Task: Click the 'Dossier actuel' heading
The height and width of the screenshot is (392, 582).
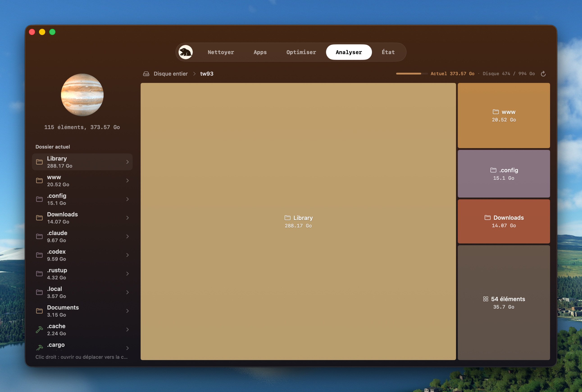Action: click(53, 147)
